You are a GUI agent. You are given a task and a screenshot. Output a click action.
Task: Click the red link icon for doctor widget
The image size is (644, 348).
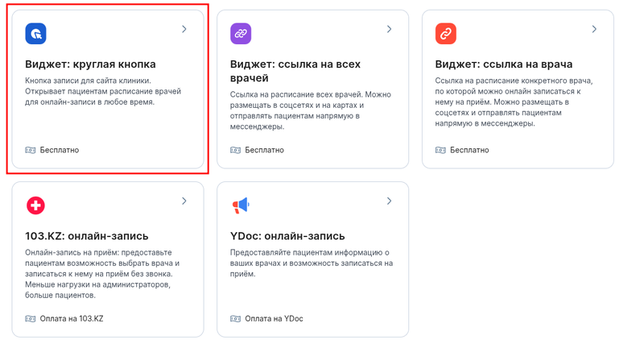pyautogui.click(x=445, y=34)
